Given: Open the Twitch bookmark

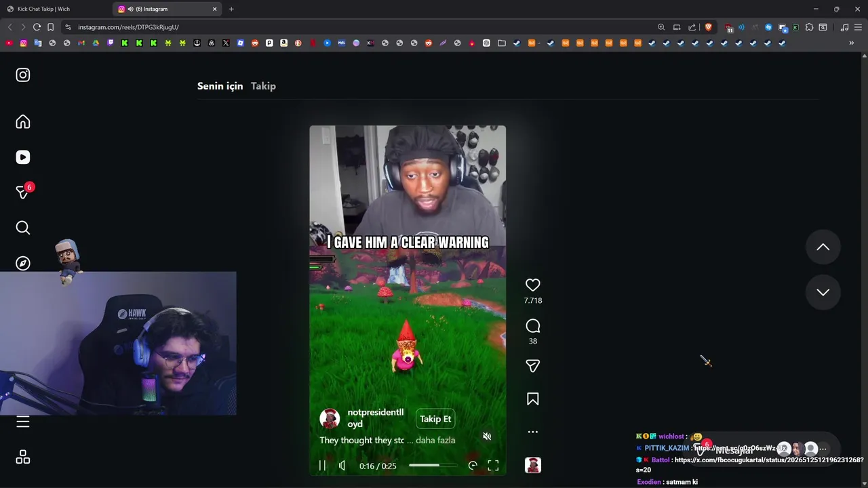Looking at the screenshot, I should click(111, 43).
